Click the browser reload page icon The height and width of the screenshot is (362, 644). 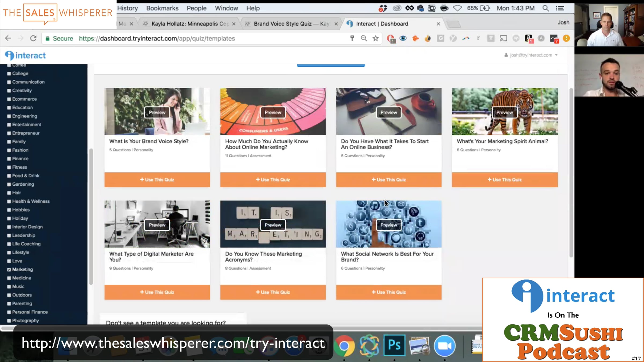pyautogui.click(x=33, y=38)
